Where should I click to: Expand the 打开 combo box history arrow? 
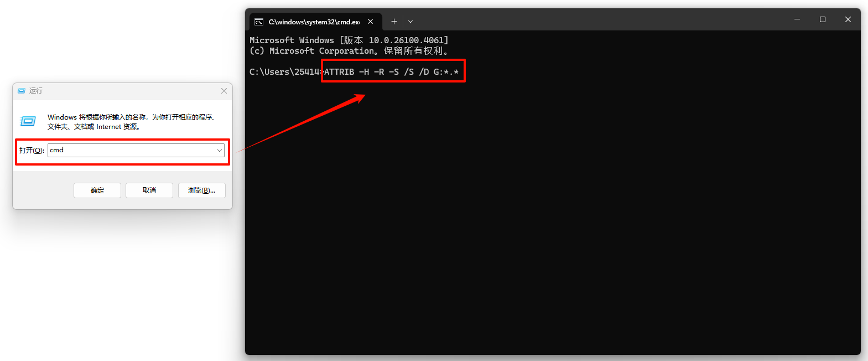pyautogui.click(x=220, y=151)
